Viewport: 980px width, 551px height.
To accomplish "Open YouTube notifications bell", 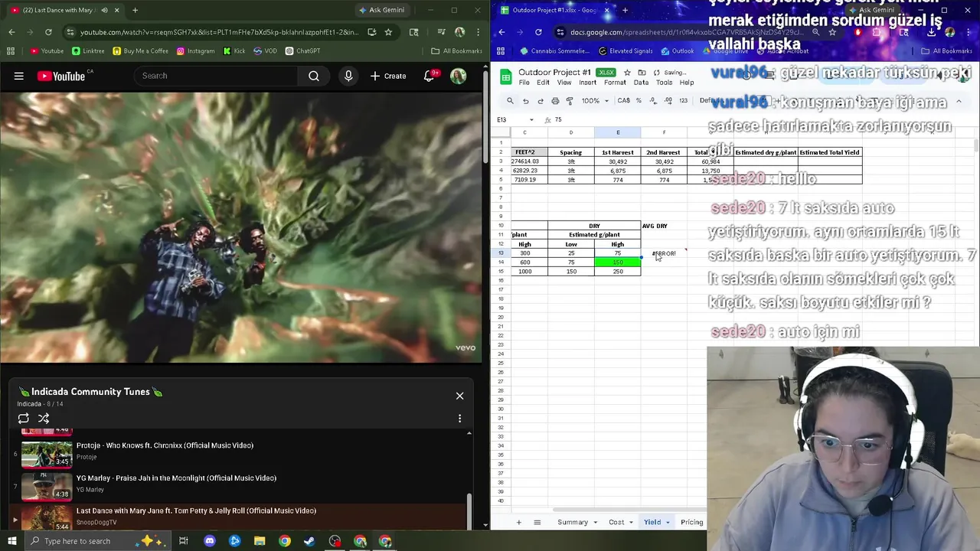I will pos(430,76).
